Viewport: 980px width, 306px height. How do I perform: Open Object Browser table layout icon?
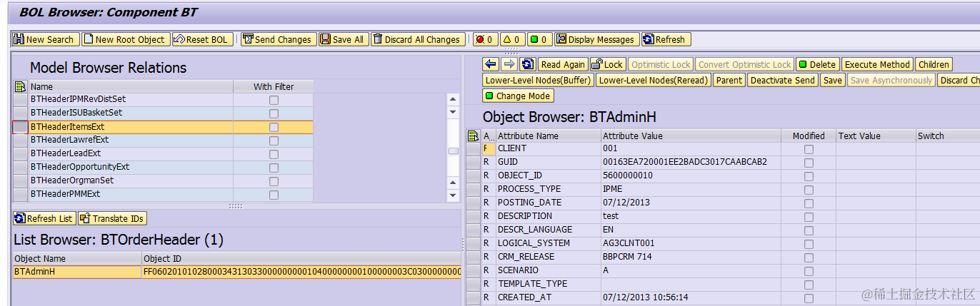[473, 136]
